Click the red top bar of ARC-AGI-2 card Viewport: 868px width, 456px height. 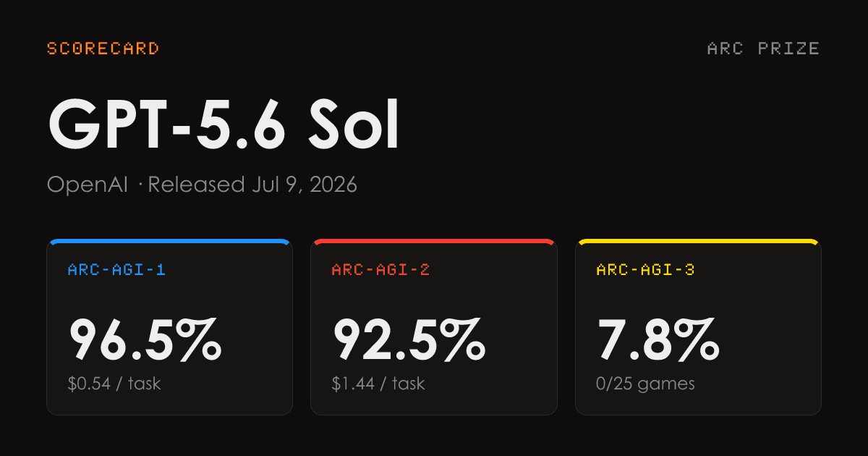tap(434, 241)
